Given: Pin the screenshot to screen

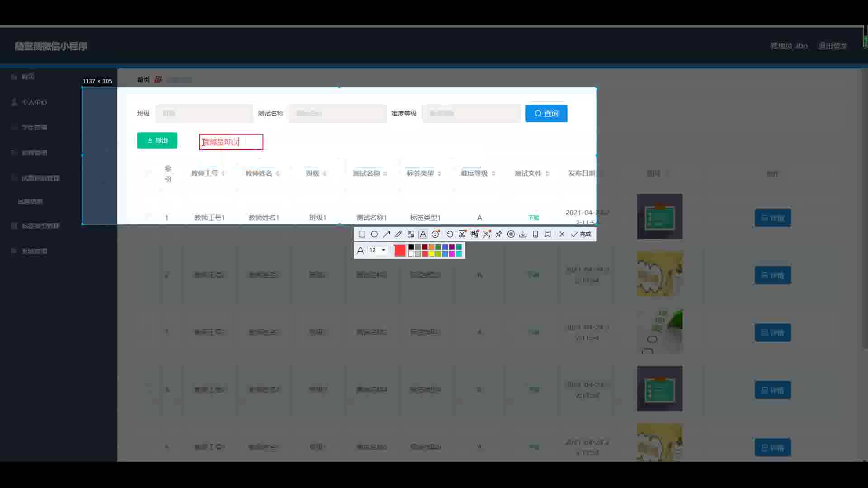Looking at the screenshot, I should pos(499,234).
